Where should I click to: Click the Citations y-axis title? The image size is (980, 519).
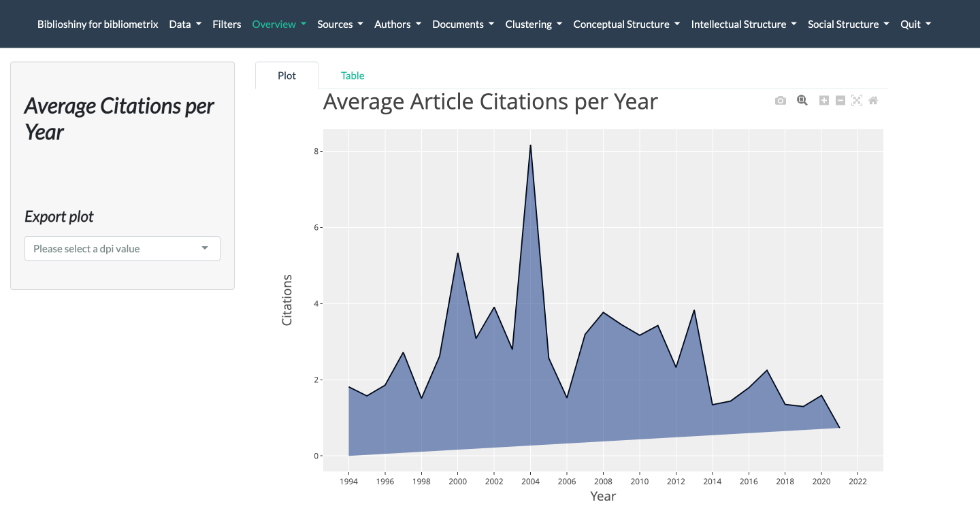coord(287,300)
